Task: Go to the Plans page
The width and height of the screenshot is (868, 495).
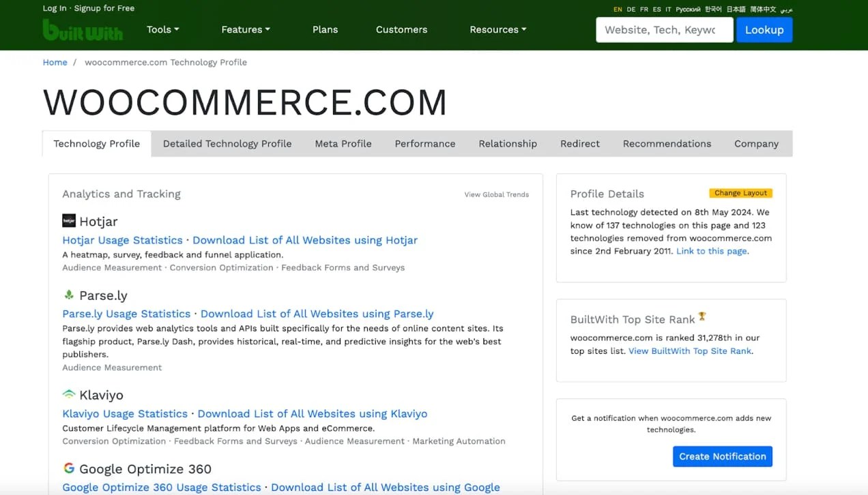Action: point(325,29)
